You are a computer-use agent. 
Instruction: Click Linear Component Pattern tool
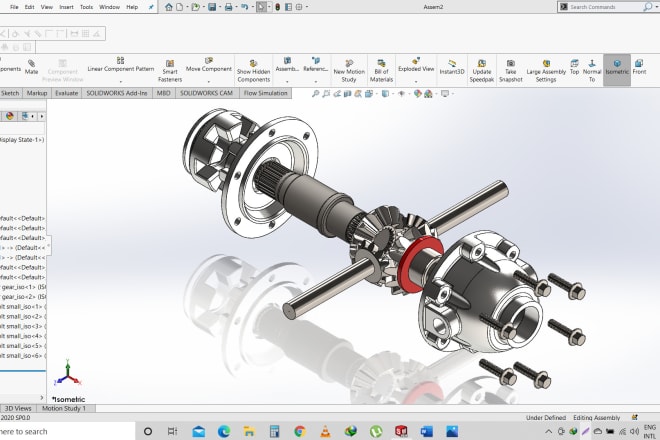point(120,64)
